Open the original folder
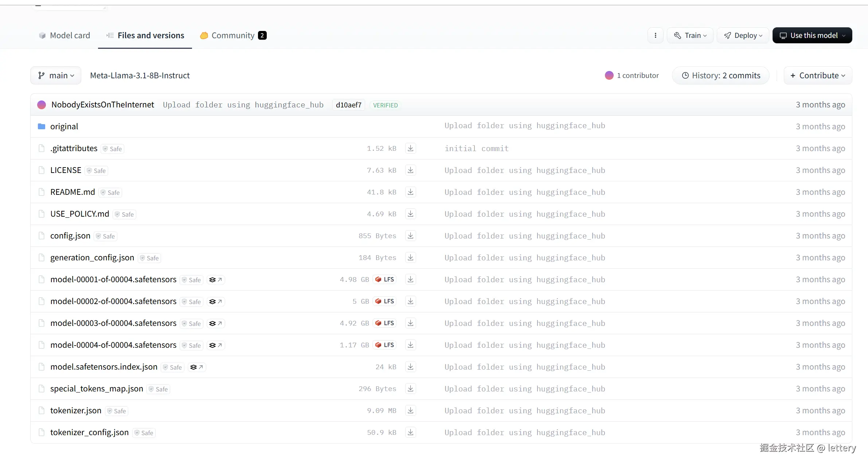The image size is (868, 465). pyautogui.click(x=64, y=126)
